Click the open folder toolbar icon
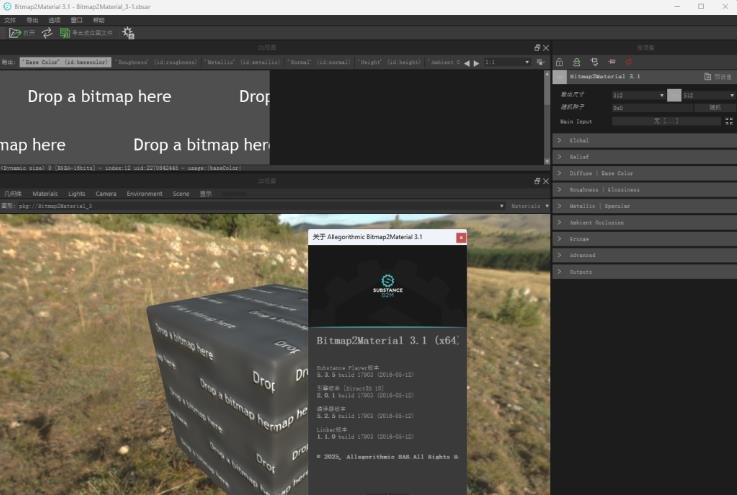Screen dimensions: 737x495 tap(15, 33)
